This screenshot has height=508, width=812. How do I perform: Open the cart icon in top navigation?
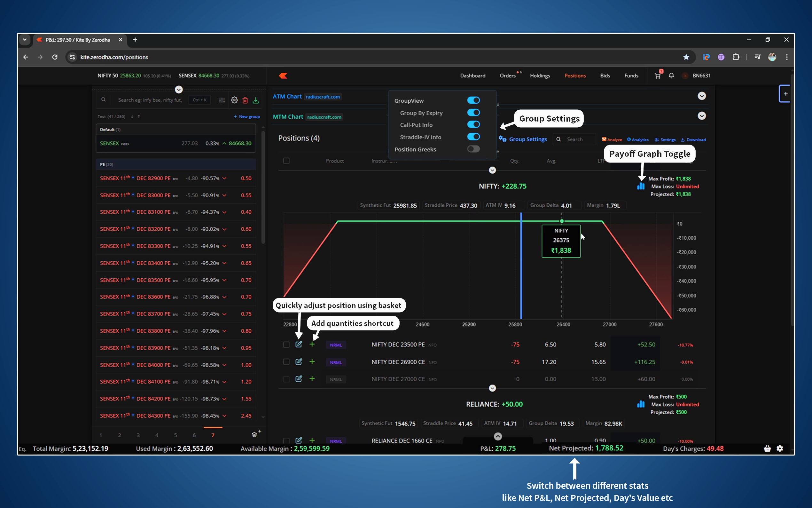tap(657, 75)
